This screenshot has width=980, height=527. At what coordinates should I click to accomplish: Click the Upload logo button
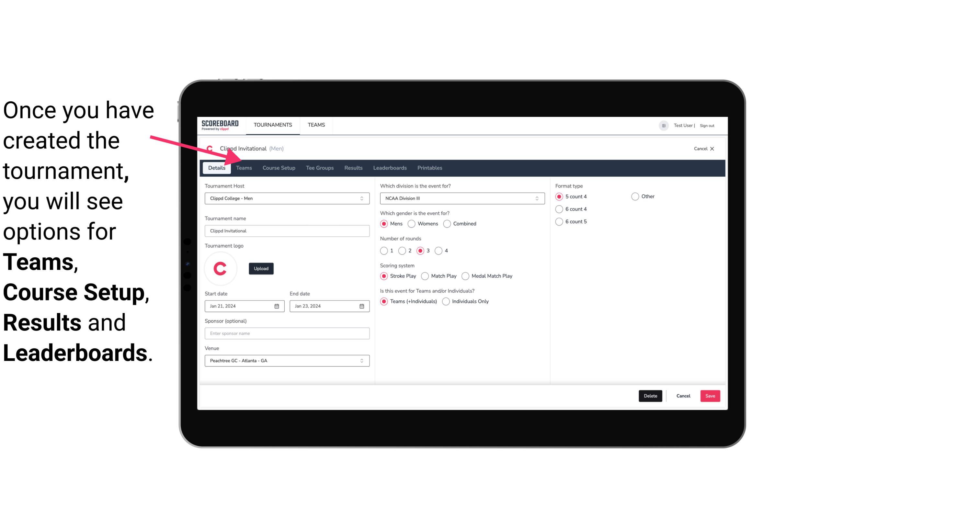coord(260,268)
